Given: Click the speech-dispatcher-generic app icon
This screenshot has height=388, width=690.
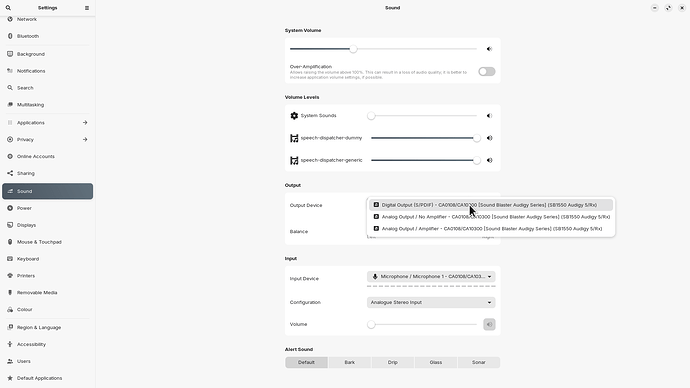Looking at the screenshot, I should (294, 161).
